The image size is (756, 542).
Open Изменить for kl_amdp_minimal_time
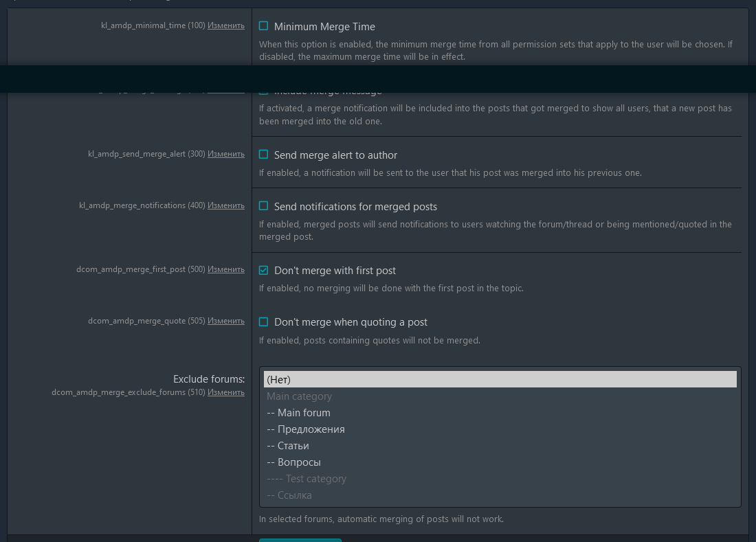click(226, 25)
